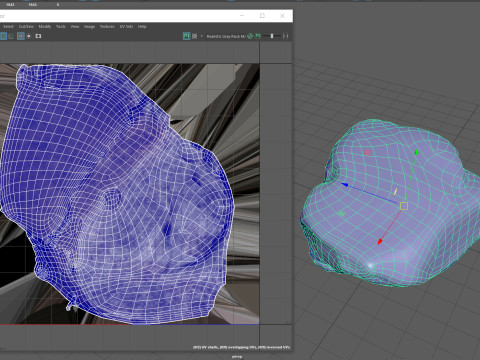480x360 pixels.
Task: Click the red plane handle on the mesh
Action: (367, 152)
